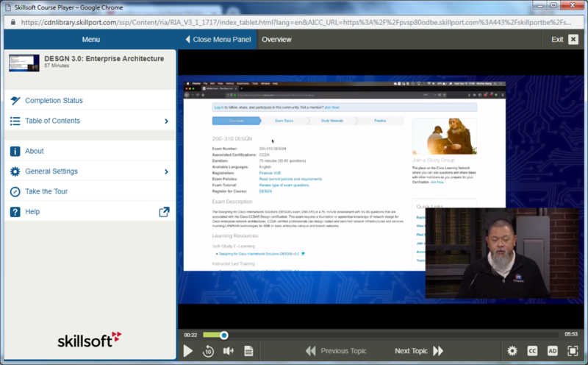Exit the course player

[x=564, y=40]
